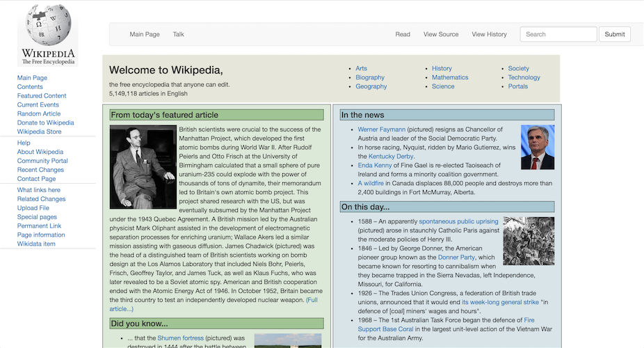The image size is (644, 348).
Task: Open Contact Page link
Action: click(x=36, y=179)
